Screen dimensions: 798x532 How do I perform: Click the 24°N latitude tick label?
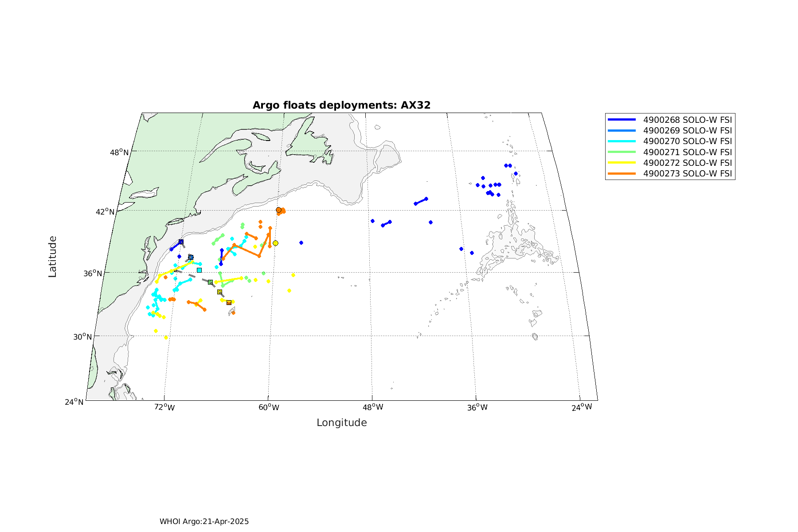[x=74, y=402]
